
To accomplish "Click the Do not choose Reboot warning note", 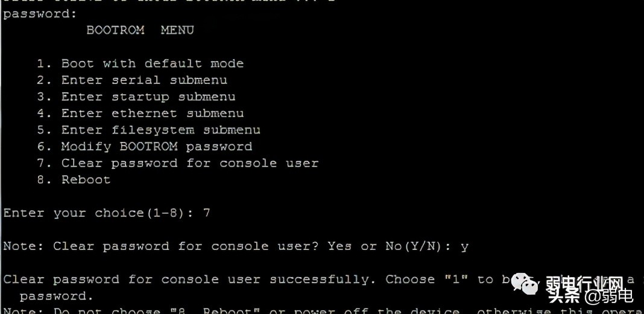I will [322, 310].
